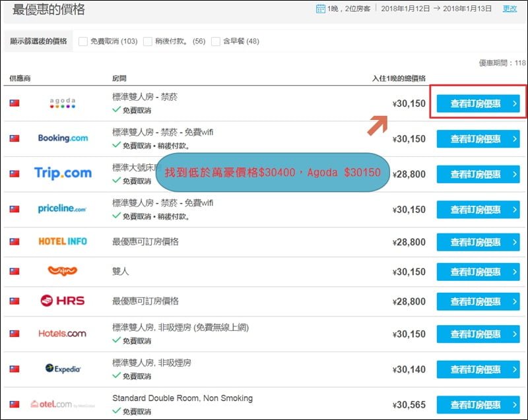Click the HOTEL INFO logo

click(63, 241)
